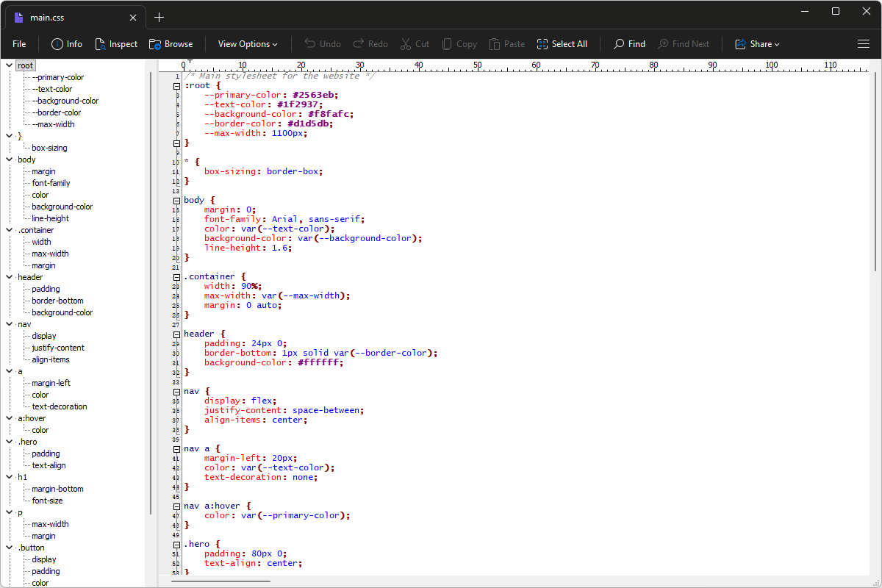Click Select All in toolbar
The height and width of the screenshot is (588, 882).
point(562,44)
